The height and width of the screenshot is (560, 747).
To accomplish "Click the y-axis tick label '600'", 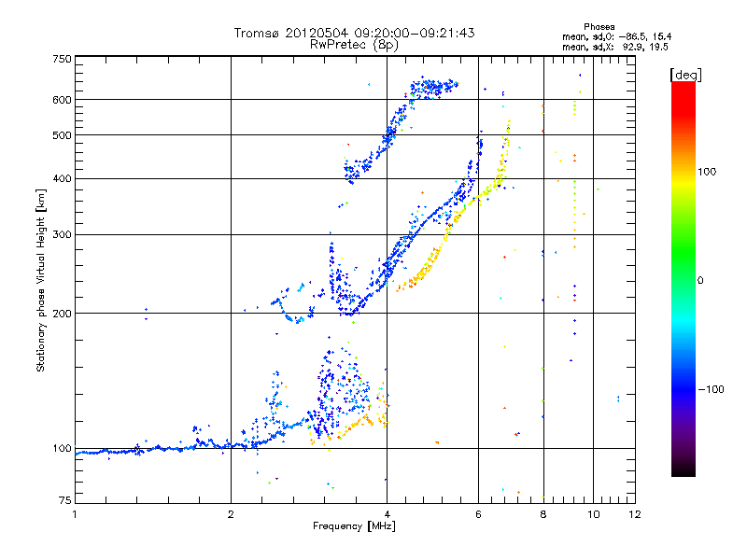I will [x=62, y=100].
